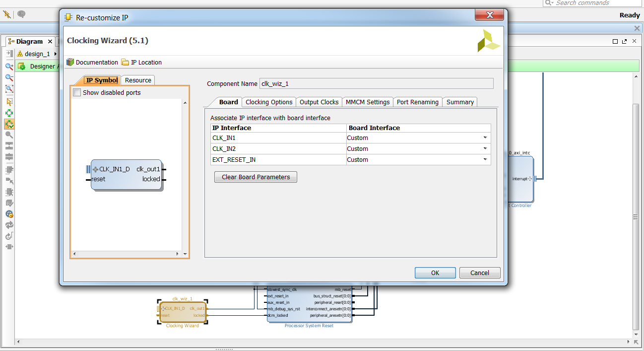The image size is (644, 351).
Task: Click the Regenerate Layout circular arrows icon
Action: click(9, 225)
